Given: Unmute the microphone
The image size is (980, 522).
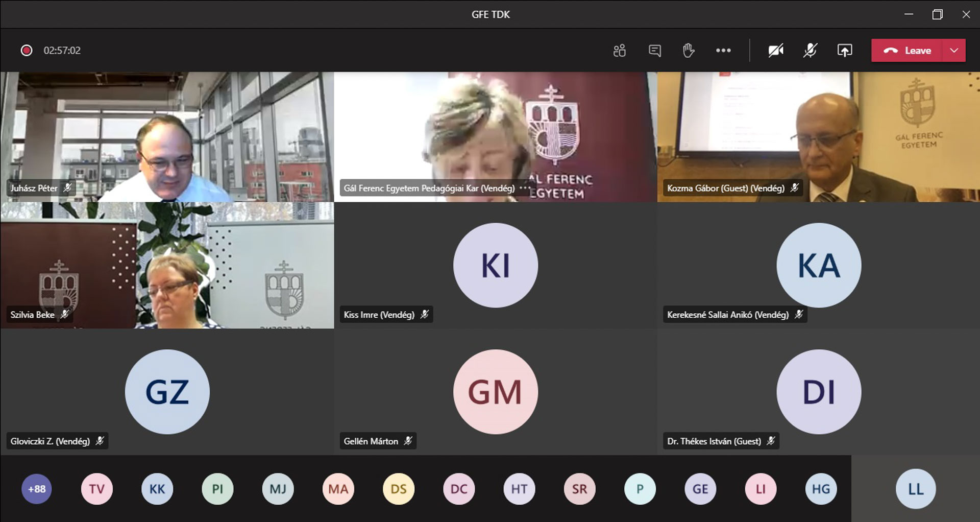Looking at the screenshot, I should [x=810, y=51].
